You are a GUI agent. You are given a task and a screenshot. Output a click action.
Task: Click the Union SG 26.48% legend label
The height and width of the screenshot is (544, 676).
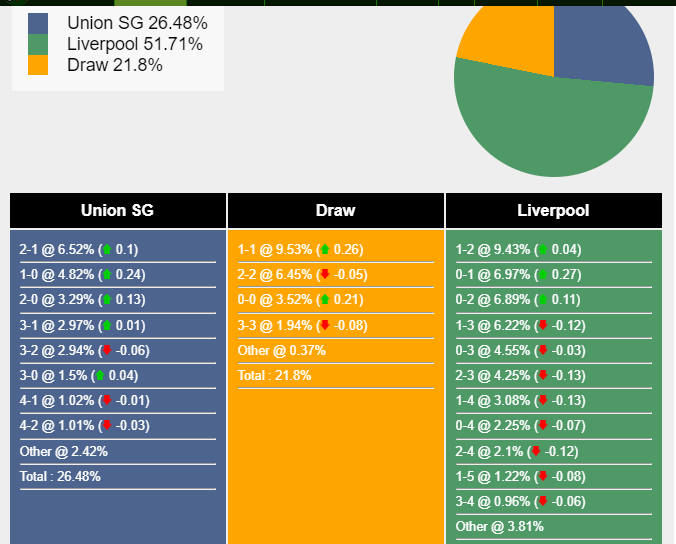click(137, 23)
